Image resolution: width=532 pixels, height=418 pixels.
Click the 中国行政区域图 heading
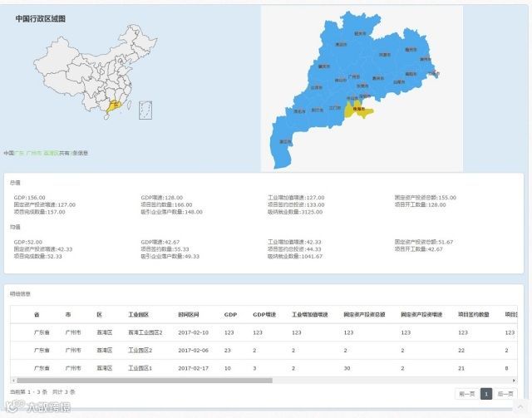[x=41, y=18]
